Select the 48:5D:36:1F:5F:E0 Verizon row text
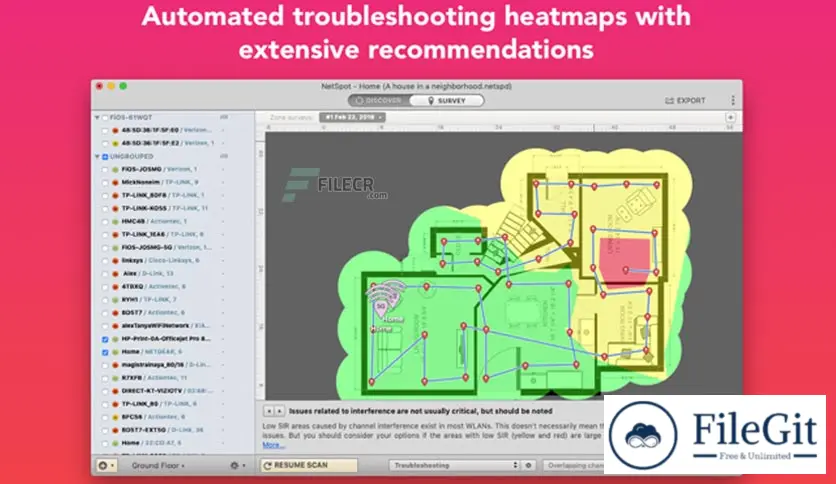Screen dimensions: 836x484 point(166,131)
